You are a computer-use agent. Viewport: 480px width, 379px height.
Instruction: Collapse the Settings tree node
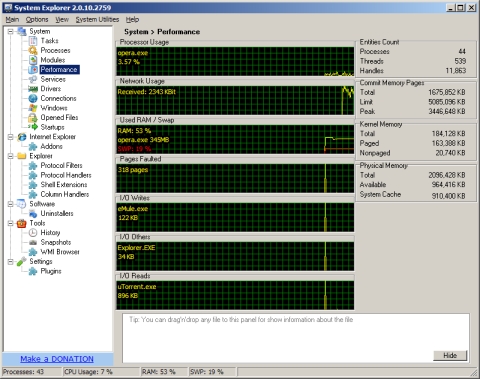coord(11,262)
